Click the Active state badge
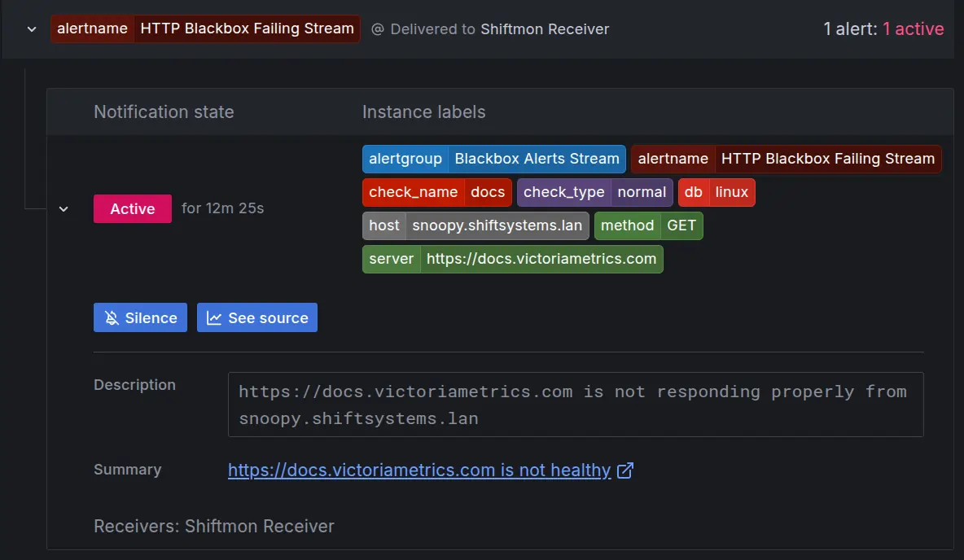This screenshot has height=560, width=964. tap(132, 209)
